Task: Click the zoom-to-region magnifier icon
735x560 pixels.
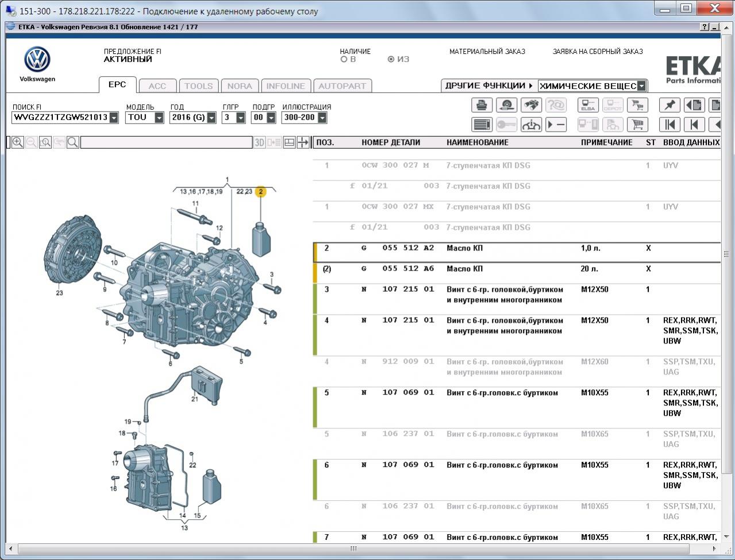Action: click(45, 142)
